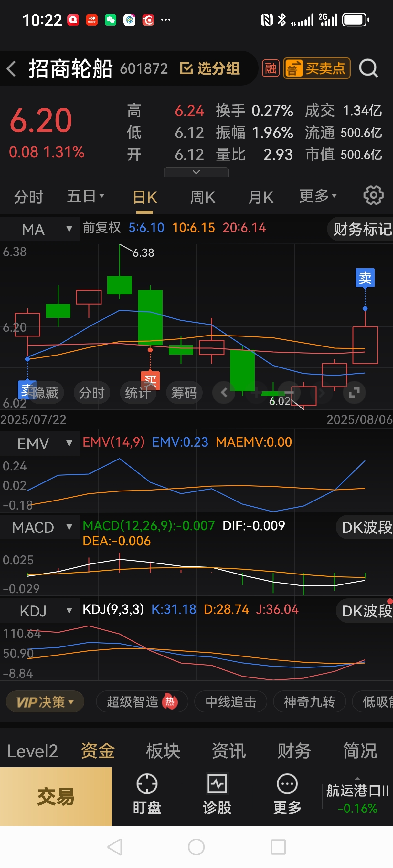Viewport: 393px width, 868px height.
Task: Open the 更多 chart period dropdown
Action: 318,196
